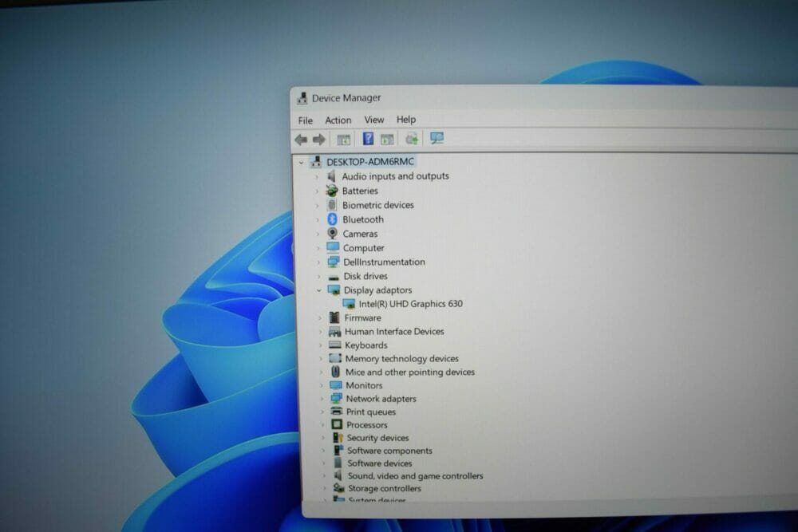Image resolution: width=798 pixels, height=532 pixels.
Task: Click Show/Hide Action Pane toolbar icon
Action: click(x=387, y=138)
